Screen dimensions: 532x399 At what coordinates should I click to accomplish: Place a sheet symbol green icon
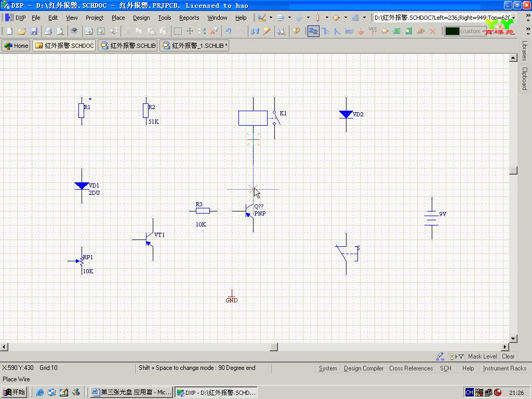[x=396, y=31]
